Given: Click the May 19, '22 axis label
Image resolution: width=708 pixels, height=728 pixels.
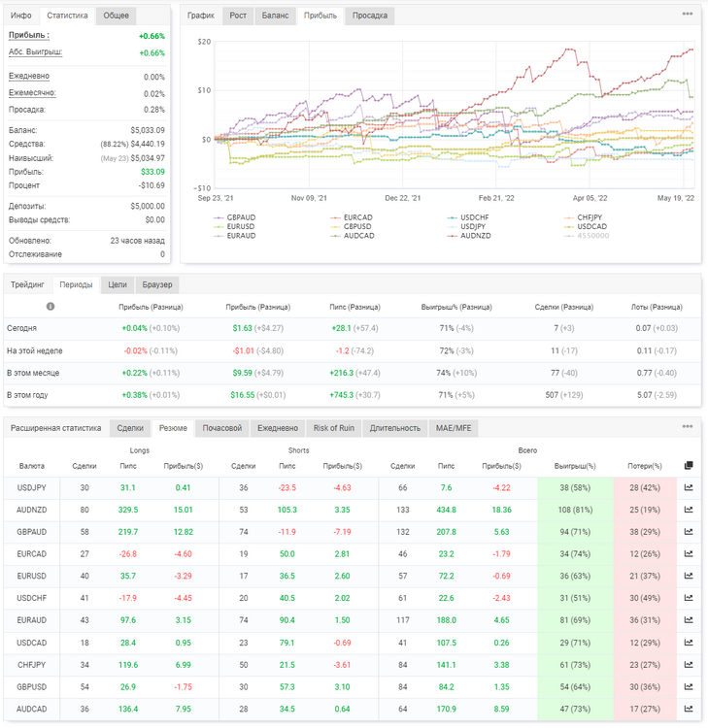Looking at the screenshot, I should [676, 198].
